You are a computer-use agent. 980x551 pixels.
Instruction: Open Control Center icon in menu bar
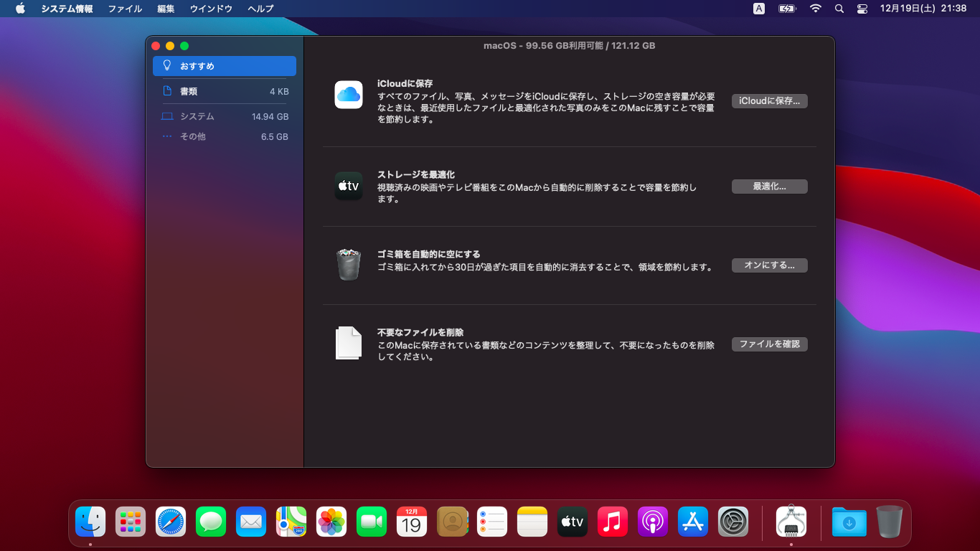tap(862, 9)
